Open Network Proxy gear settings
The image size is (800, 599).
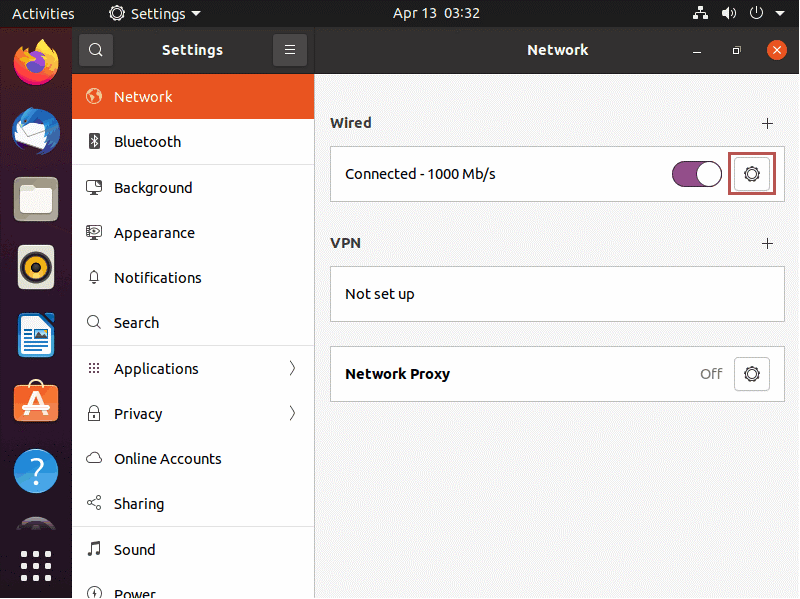pos(752,374)
